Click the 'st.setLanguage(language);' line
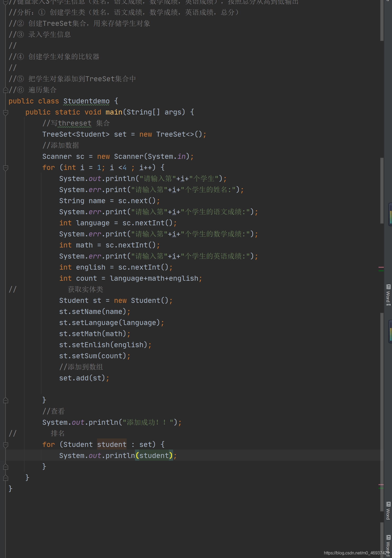The width and height of the screenshot is (392, 558). click(x=112, y=323)
